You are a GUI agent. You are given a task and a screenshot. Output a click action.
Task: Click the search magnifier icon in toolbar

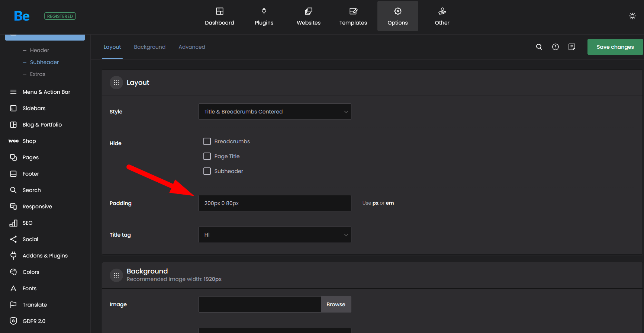(539, 47)
